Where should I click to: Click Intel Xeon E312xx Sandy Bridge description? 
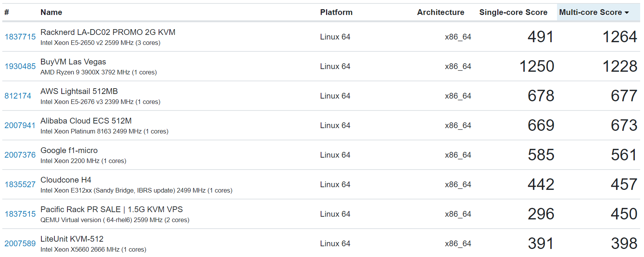[x=136, y=191]
